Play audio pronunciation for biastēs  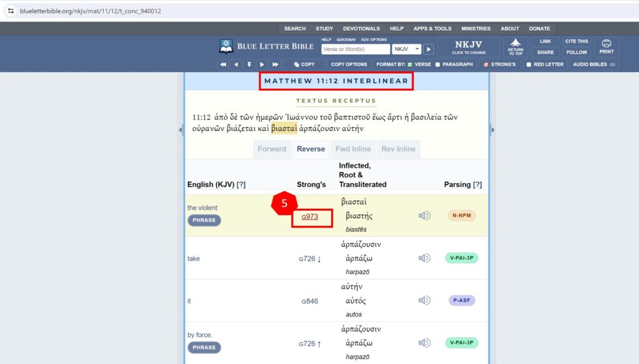[424, 216]
